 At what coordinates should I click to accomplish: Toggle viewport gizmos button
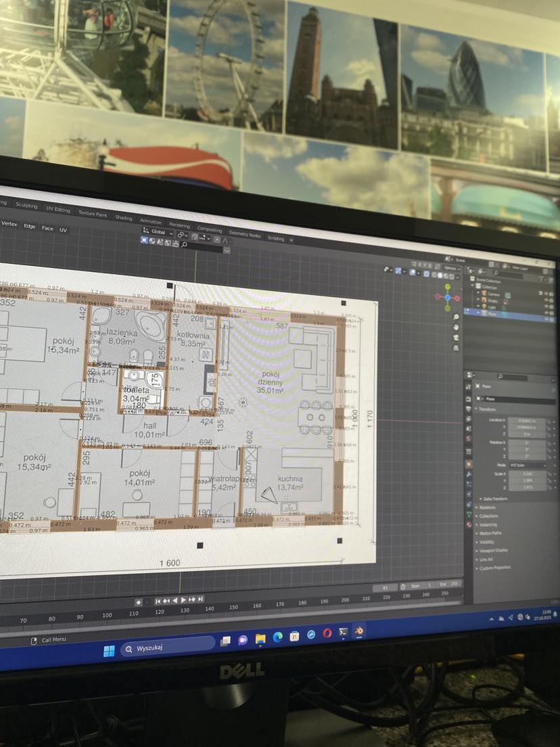(398, 271)
